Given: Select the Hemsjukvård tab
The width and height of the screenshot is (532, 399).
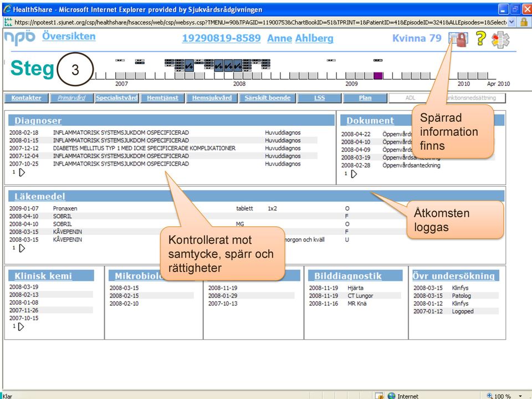Looking at the screenshot, I should click(212, 98).
